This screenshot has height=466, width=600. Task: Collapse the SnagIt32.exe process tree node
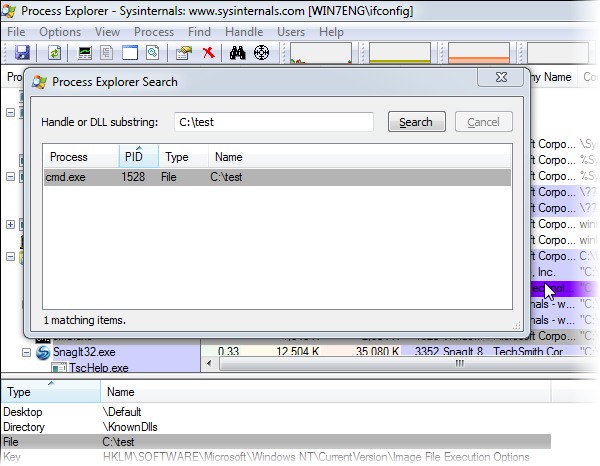pos(26,352)
